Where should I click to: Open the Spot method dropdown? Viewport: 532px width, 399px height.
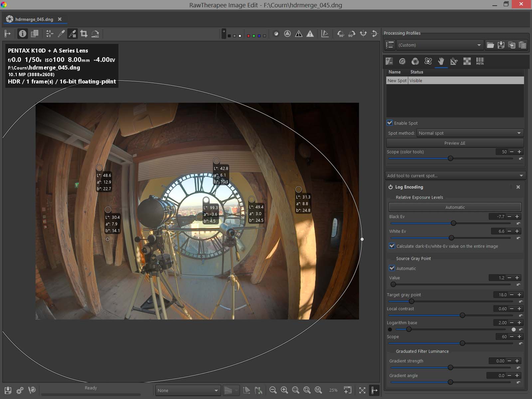tap(469, 133)
